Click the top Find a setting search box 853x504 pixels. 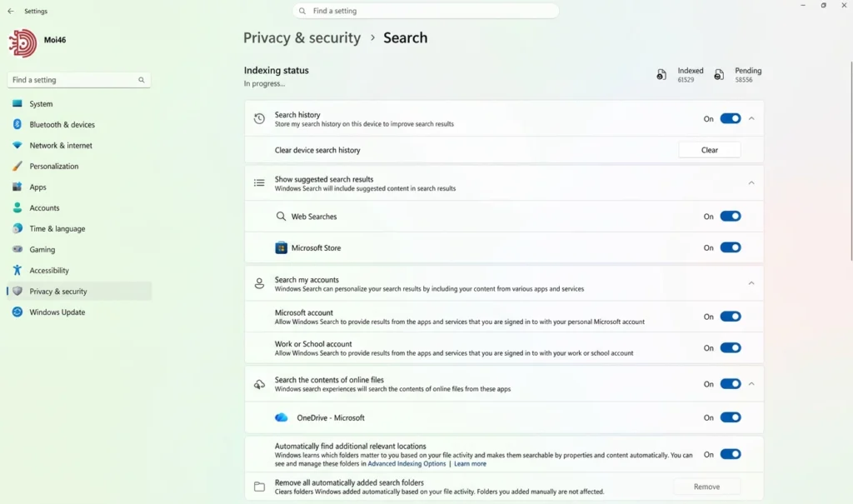click(x=426, y=11)
